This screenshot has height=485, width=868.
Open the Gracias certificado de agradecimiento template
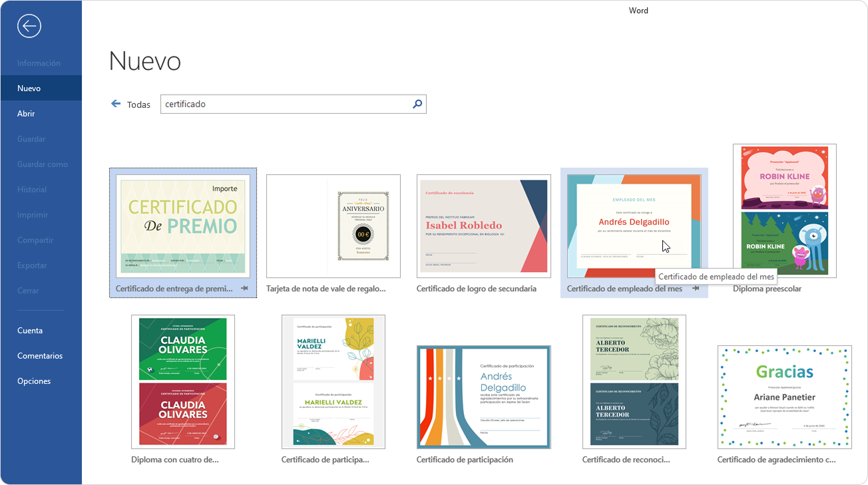(785, 397)
